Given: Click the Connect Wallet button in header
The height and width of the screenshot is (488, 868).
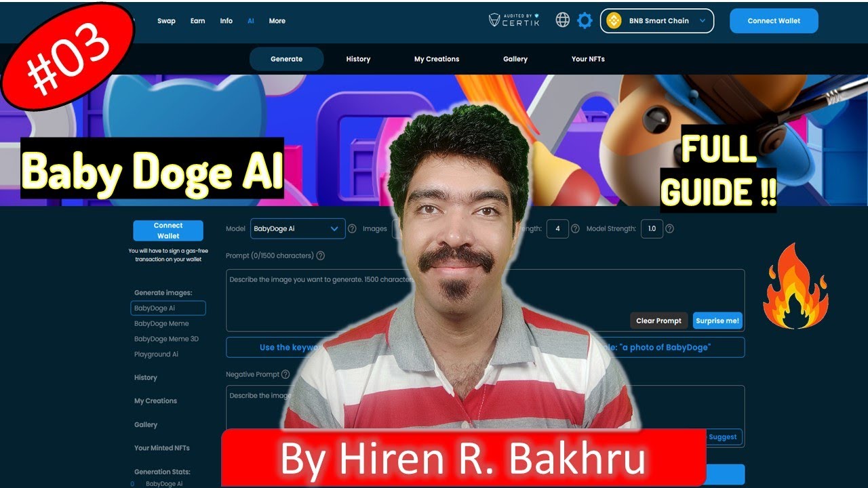Looking at the screenshot, I should pyautogui.click(x=774, y=21).
